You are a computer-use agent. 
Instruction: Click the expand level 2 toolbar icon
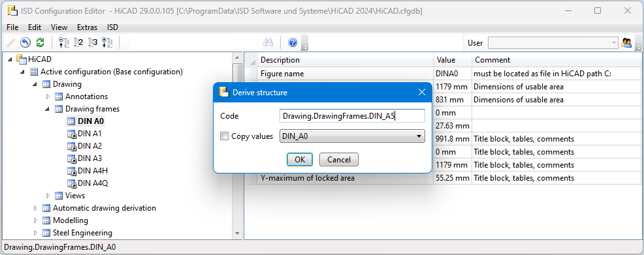tap(78, 42)
